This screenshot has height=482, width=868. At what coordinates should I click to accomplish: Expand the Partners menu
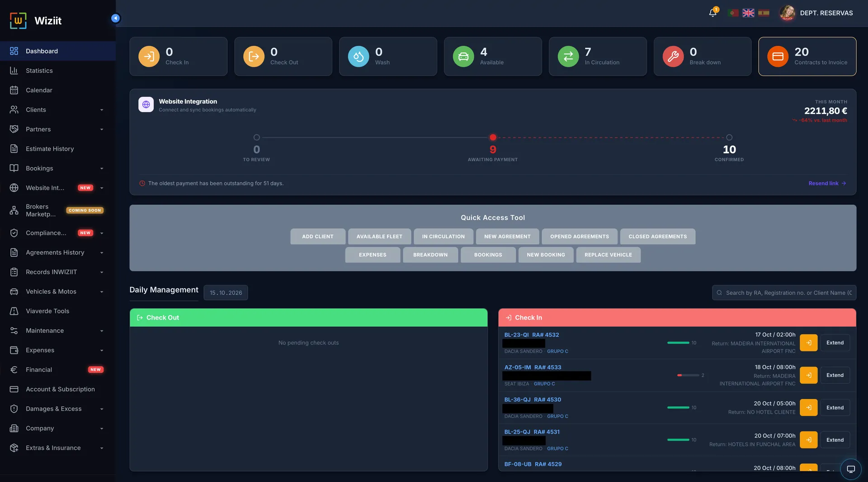point(58,129)
